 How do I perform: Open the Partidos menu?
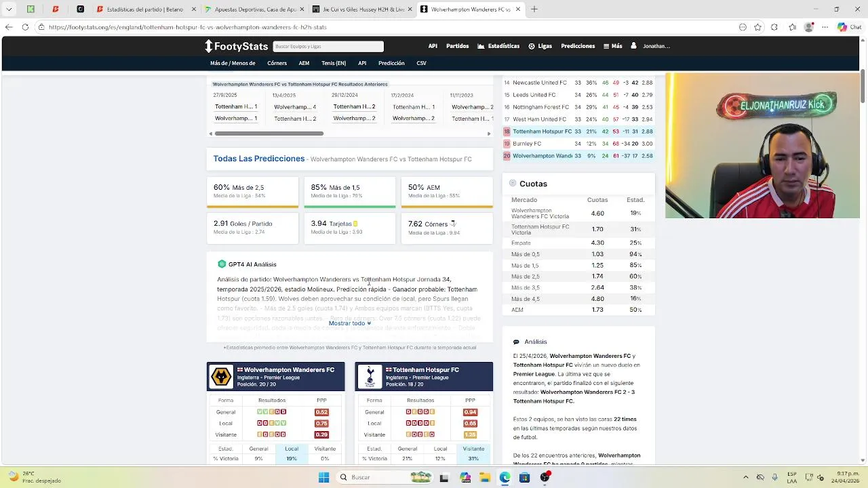(458, 46)
